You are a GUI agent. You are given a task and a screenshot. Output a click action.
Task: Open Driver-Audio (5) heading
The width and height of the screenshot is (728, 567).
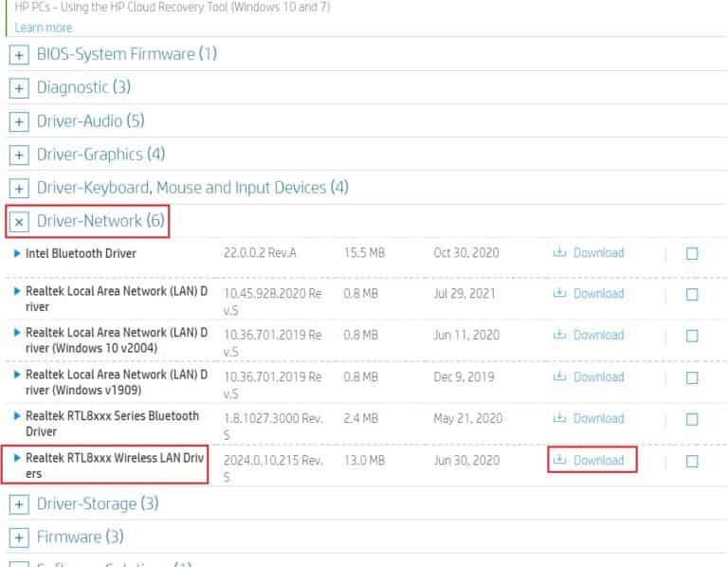pos(91,120)
